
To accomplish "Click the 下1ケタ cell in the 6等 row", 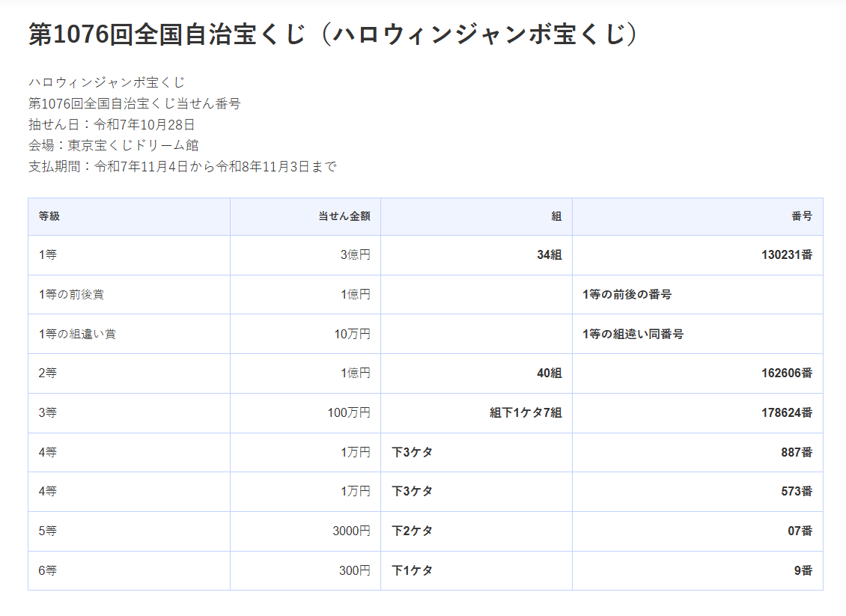I will 413,570.
